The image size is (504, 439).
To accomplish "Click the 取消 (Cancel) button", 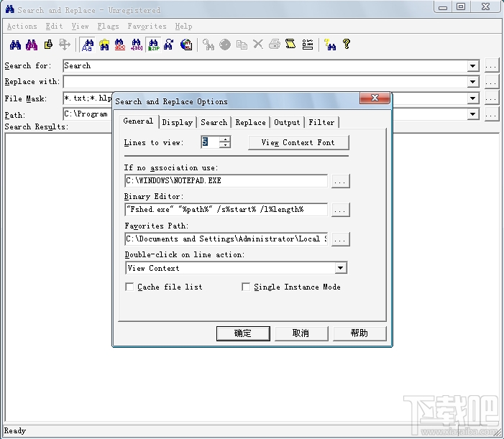I will tap(301, 333).
